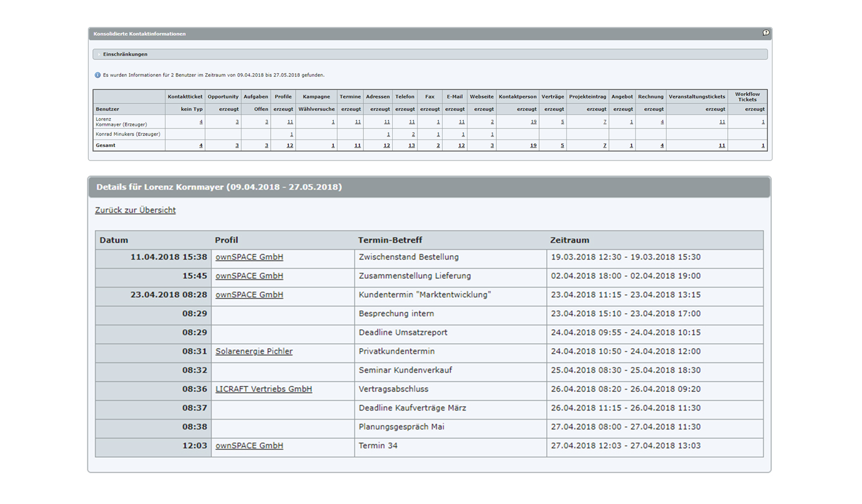The width and height of the screenshot is (862, 504).
Task: Click Lorenz Kornmayer's Workflow Tickets count 1
Action: (763, 122)
